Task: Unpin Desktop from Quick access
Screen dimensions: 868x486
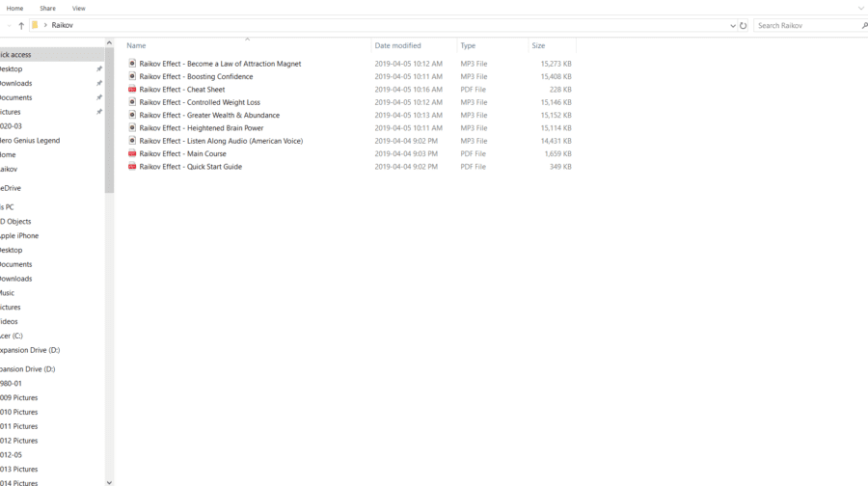Action: point(99,69)
